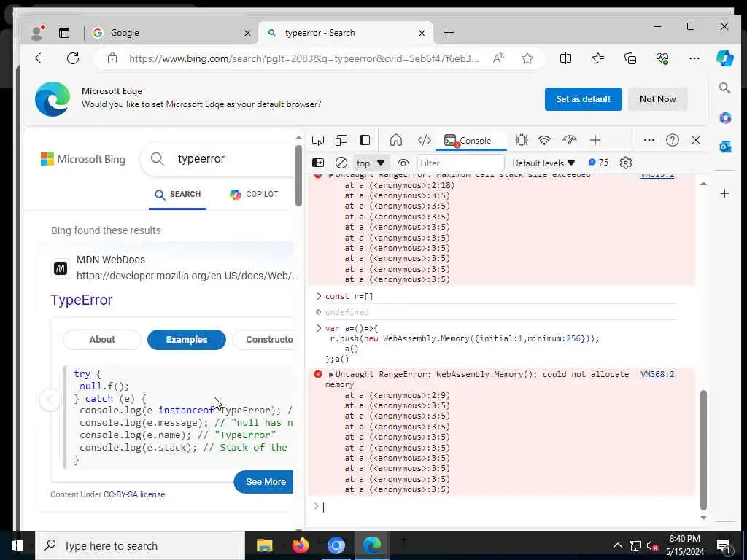Open the 75 issues counter
747x560 pixels.
coord(598,163)
